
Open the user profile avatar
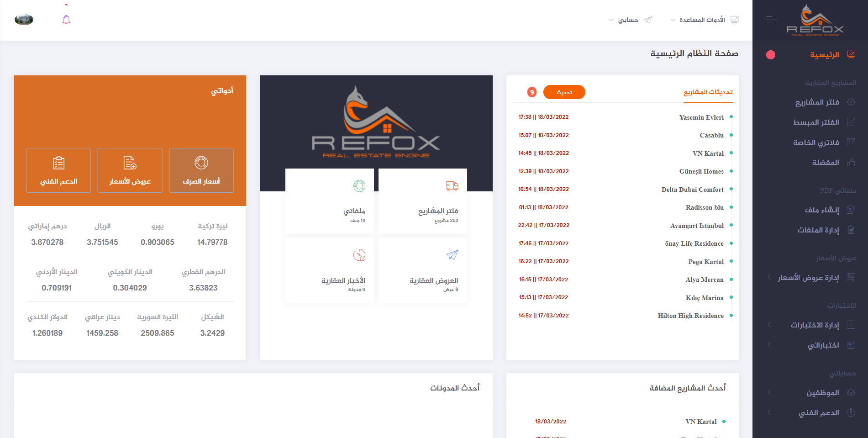tap(24, 20)
